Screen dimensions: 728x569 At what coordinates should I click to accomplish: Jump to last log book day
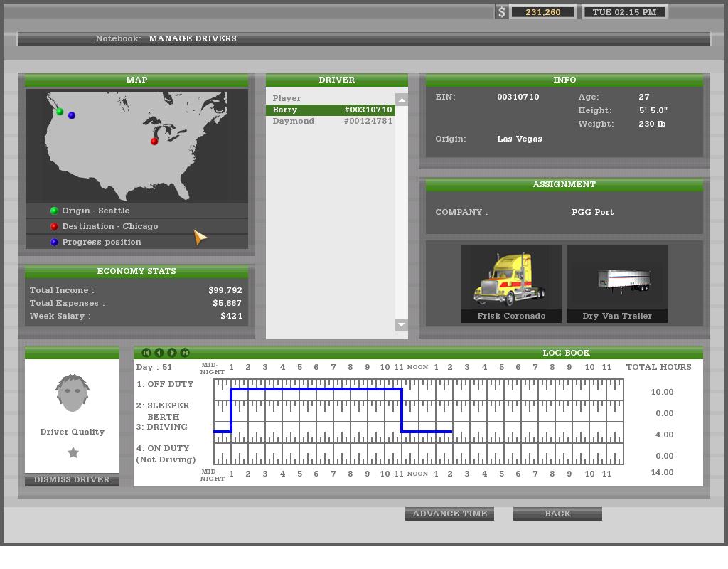click(x=185, y=353)
